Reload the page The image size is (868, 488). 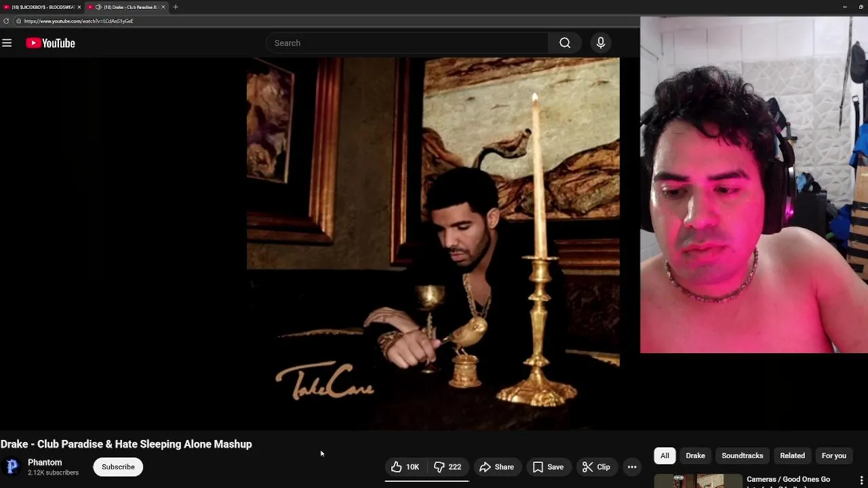[6, 21]
